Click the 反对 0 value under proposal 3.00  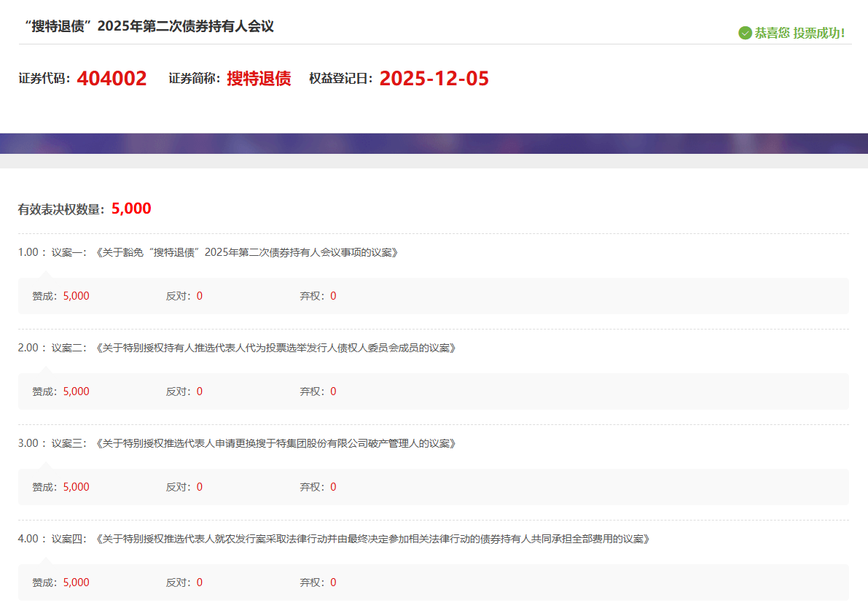(200, 487)
